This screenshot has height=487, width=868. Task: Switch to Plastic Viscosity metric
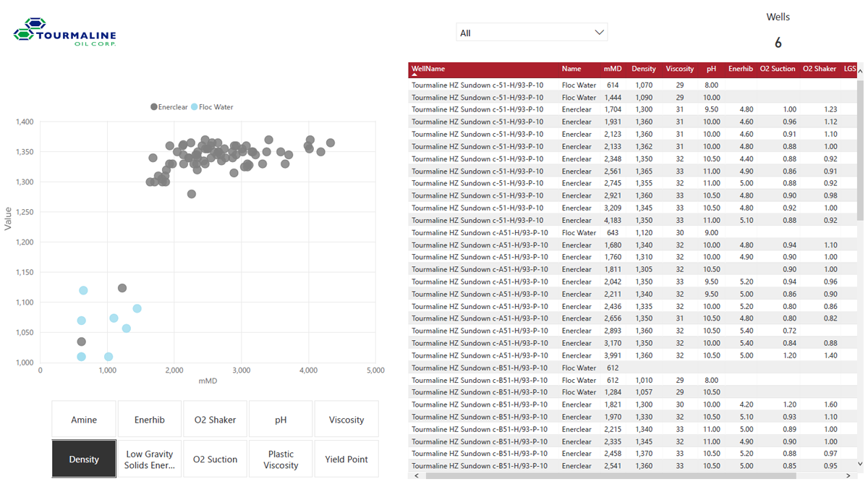[x=281, y=459]
